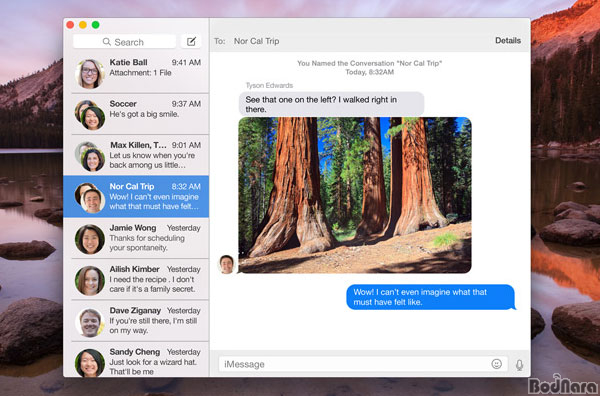Click Ailish Kimber's profile photo
This screenshot has height=396, width=600.
[x=90, y=280]
